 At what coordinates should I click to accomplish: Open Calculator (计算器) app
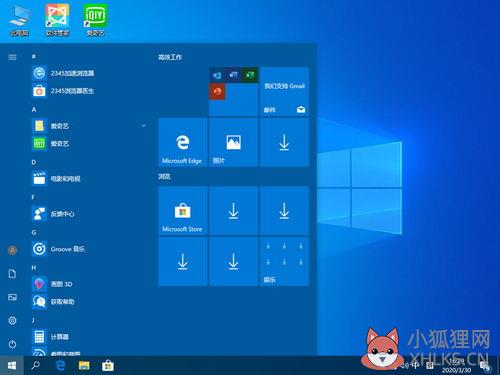tap(50, 337)
